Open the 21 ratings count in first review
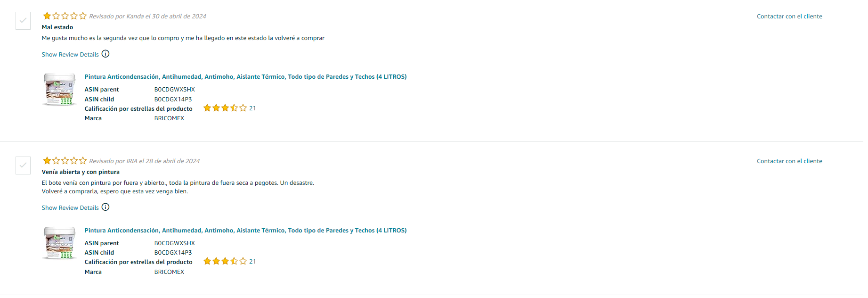Screen dimensions: 868x298 tap(252, 108)
